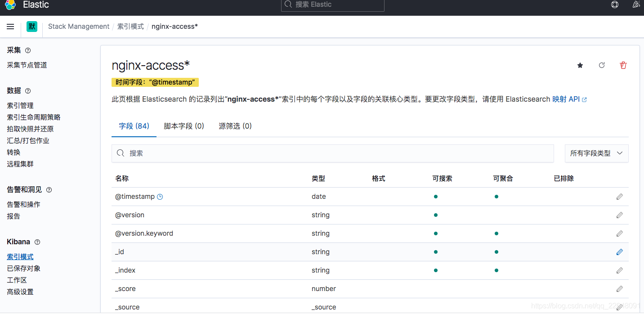Click the 时间字段 @timestamp badge
Screen dimensions: 644x314
pos(155,82)
